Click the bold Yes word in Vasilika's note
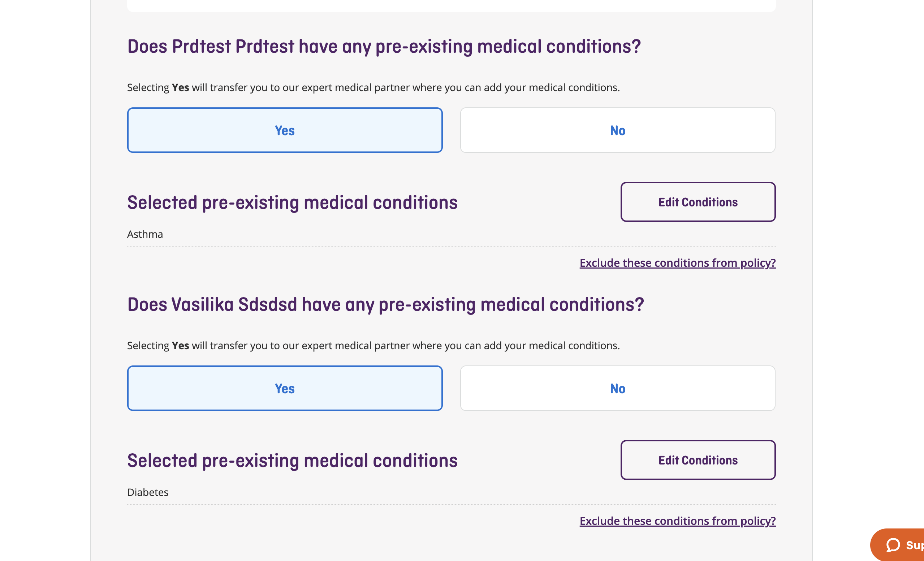This screenshot has height=561, width=924. pos(180,346)
